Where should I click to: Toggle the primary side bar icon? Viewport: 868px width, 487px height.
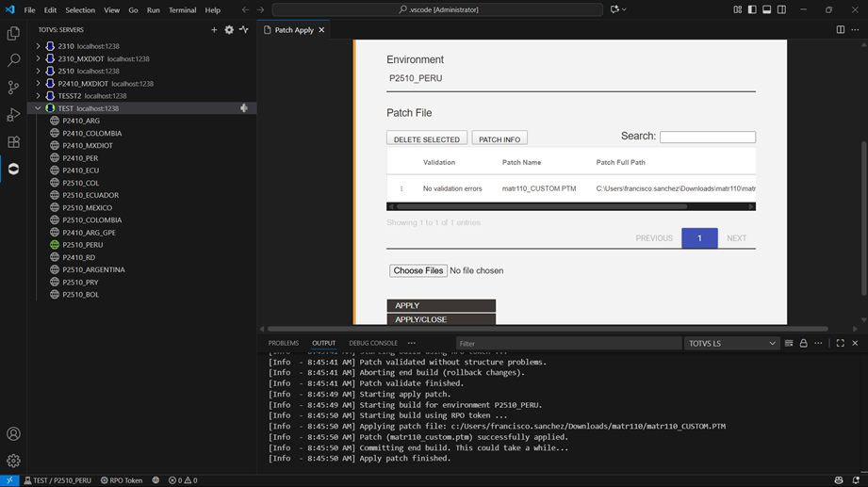coord(752,9)
